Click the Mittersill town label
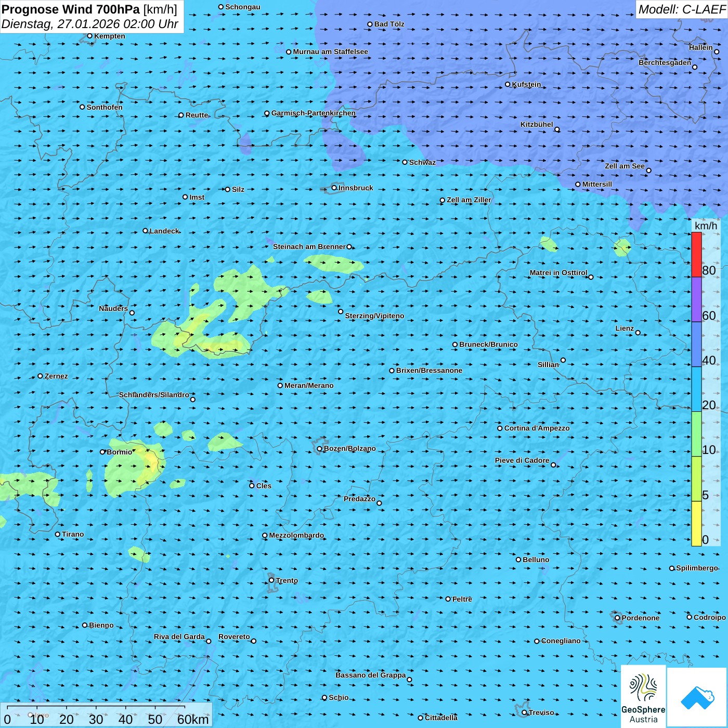 pyautogui.click(x=597, y=184)
